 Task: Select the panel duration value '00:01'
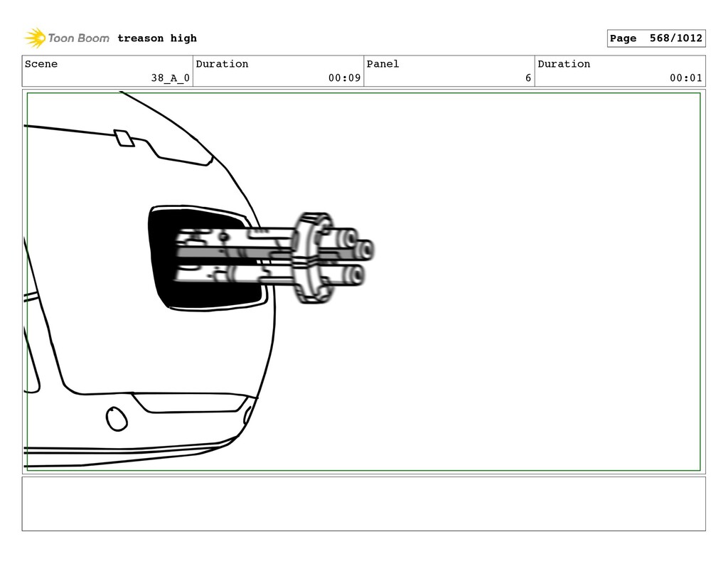686,78
